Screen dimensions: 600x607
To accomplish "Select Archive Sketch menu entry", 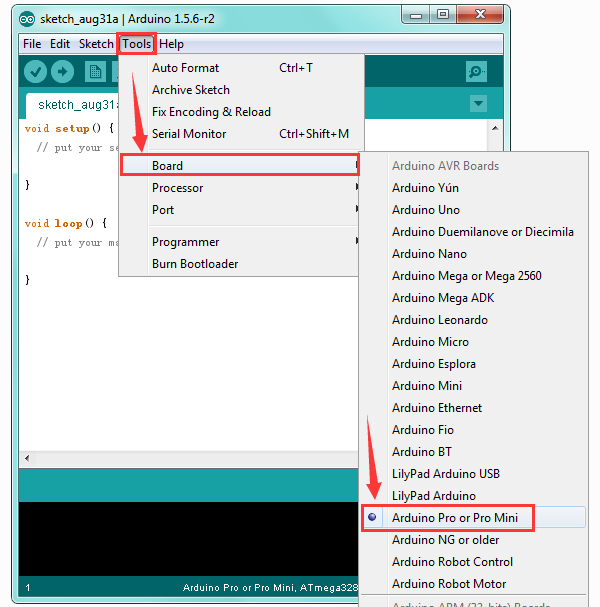I will [241, 90].
